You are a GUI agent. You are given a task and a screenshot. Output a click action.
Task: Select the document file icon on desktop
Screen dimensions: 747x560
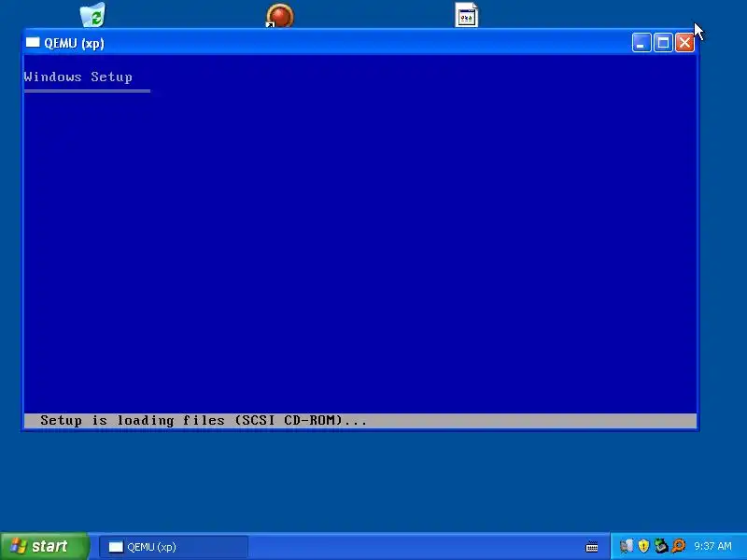466,15
